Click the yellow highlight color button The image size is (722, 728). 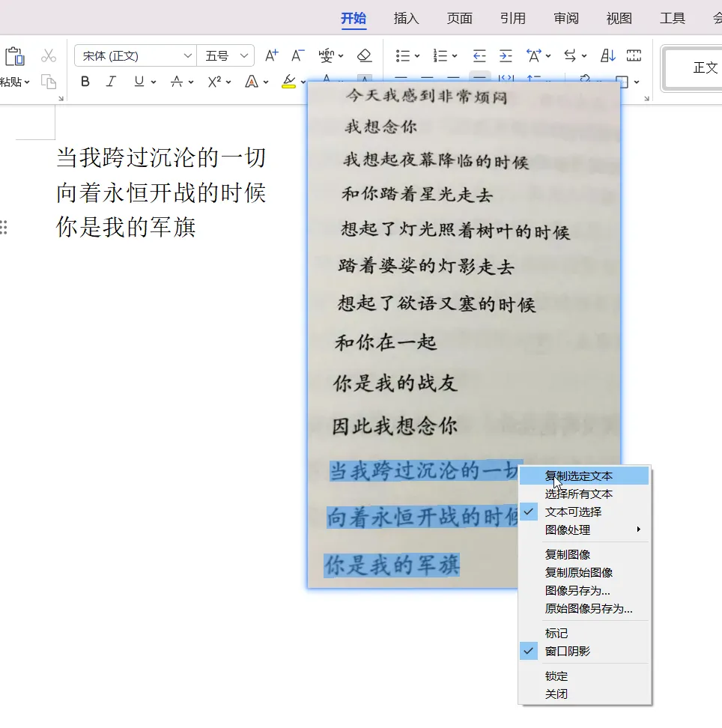288,82
